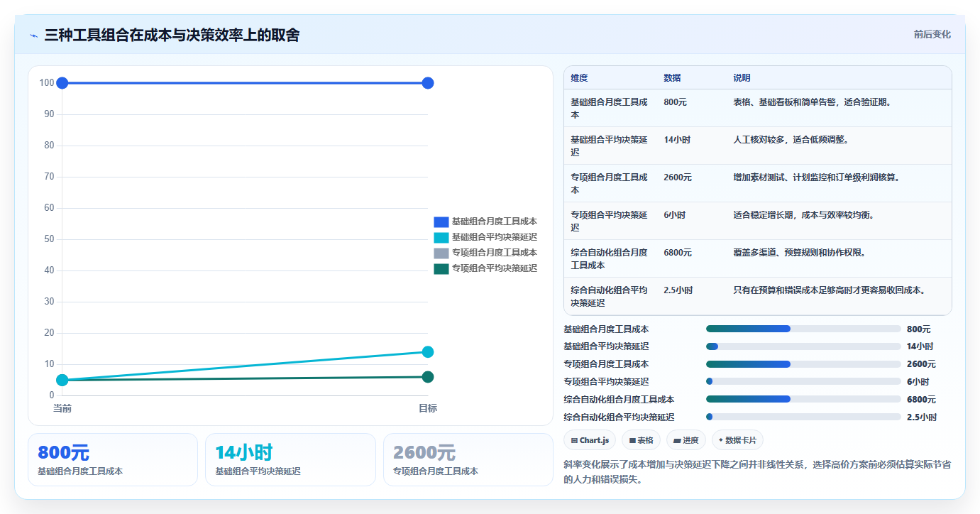Toggle the gray 专项组合月度工具成本 legend swatch
980x514 pixels.
(441, 253)
